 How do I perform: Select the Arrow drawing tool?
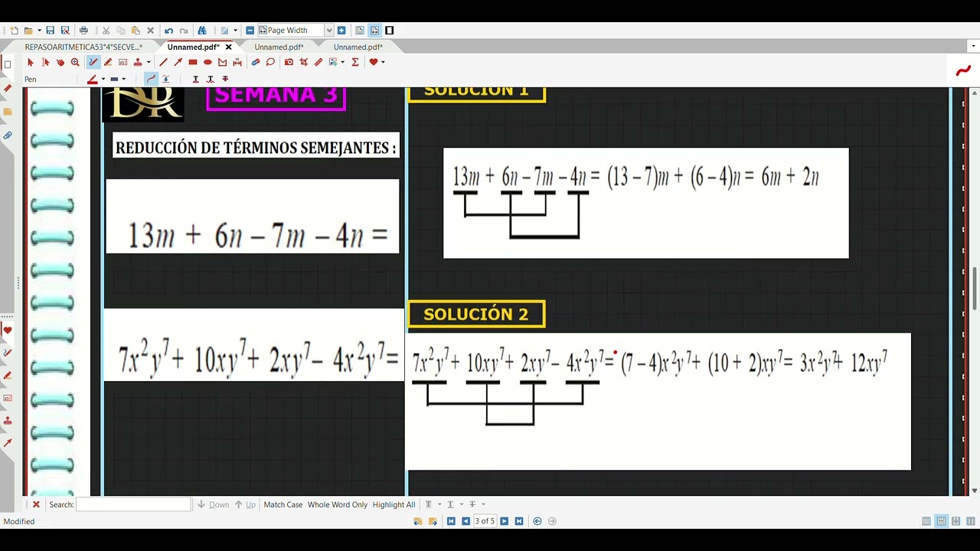[178, 63]
